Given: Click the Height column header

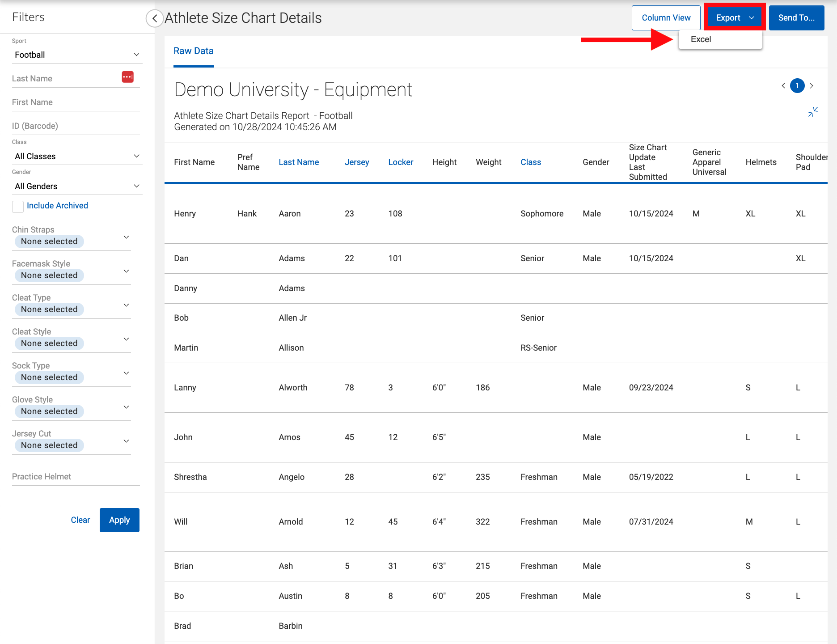Looking at the screenshot, I should (444, 162).
